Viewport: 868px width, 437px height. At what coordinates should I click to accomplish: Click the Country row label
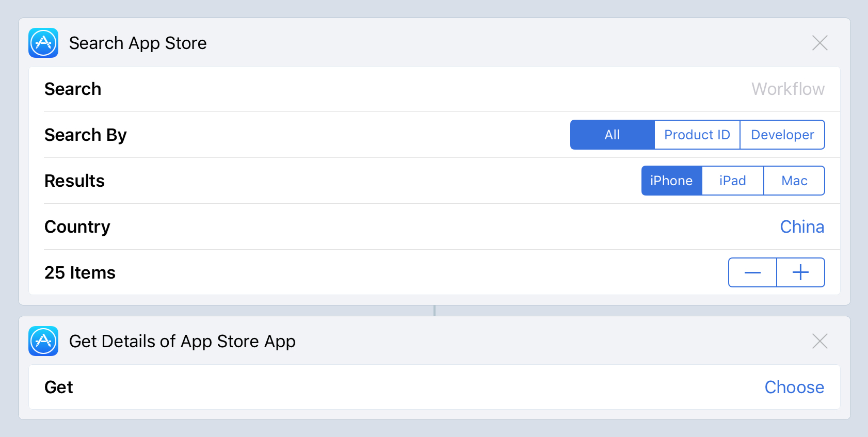click(77, 226)
